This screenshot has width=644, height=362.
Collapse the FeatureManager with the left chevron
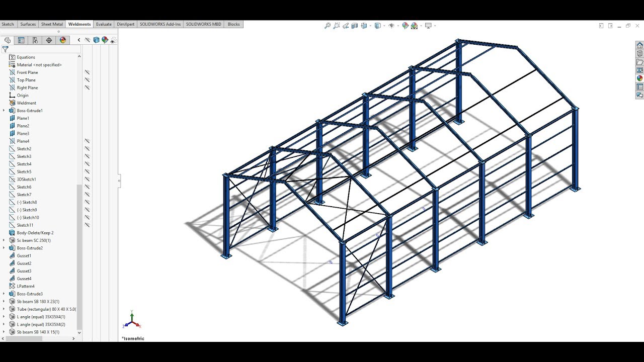pyautogui.click(x=79, y=40)
